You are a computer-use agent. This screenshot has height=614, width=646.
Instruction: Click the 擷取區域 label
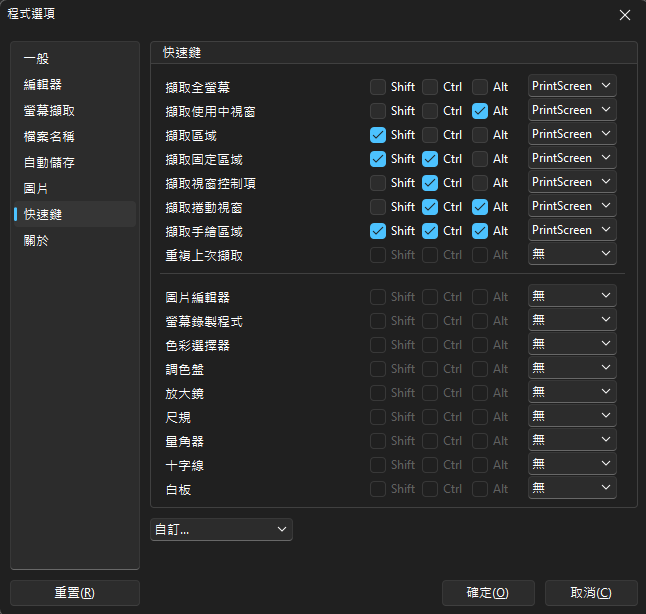[191, 135]
